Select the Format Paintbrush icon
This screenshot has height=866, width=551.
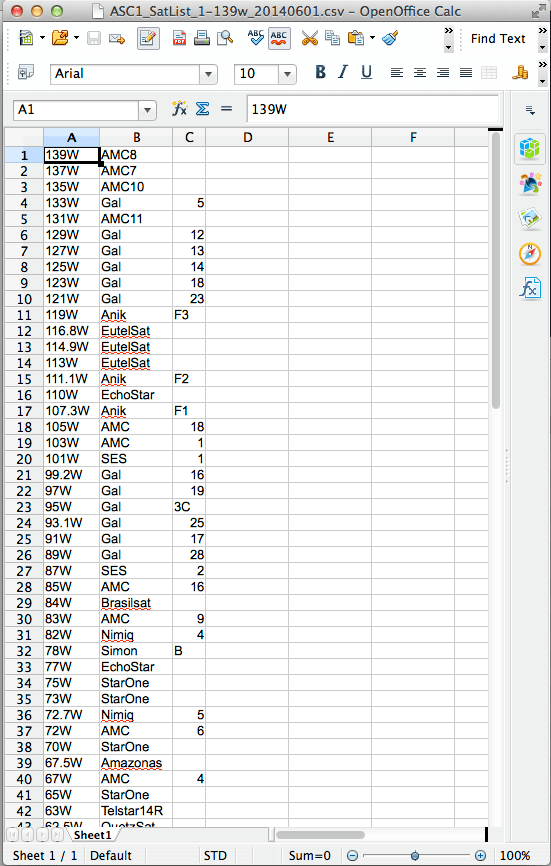(x=390, y=38)
